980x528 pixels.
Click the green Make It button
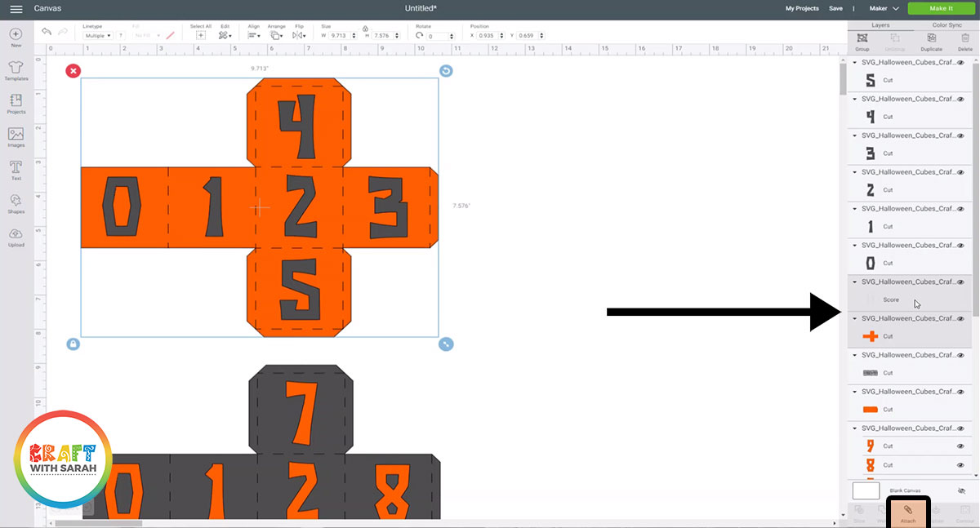point(941,7)
